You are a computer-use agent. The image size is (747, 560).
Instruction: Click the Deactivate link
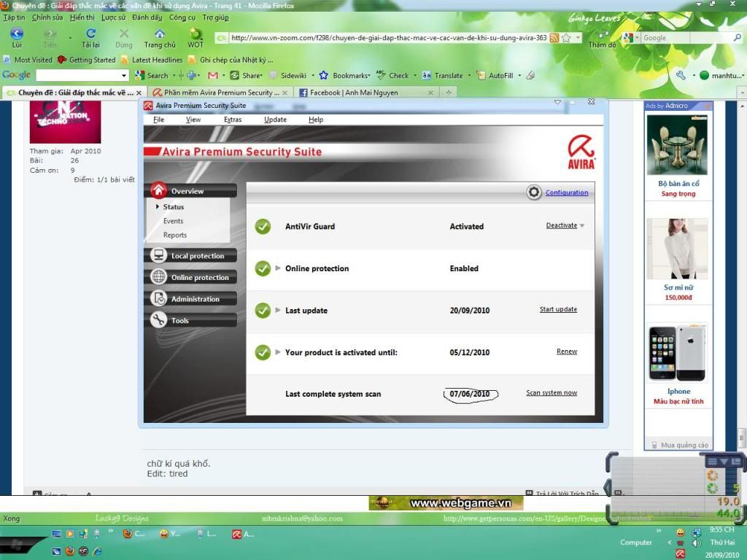click(x=561, y=225)
